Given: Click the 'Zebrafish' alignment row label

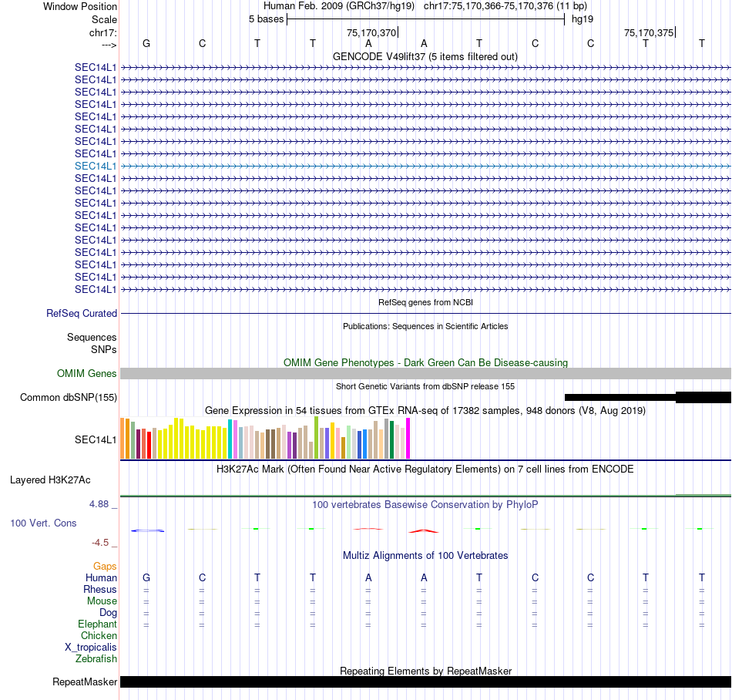Looking at the screenshot, I should click(96, 658).
